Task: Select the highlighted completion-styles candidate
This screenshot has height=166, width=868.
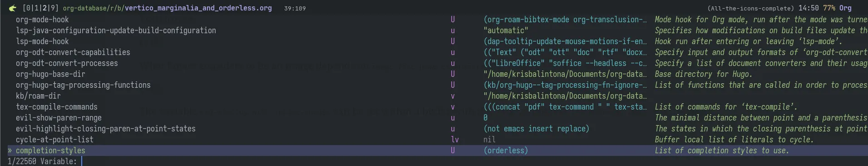Action: (x=50, y=151)
